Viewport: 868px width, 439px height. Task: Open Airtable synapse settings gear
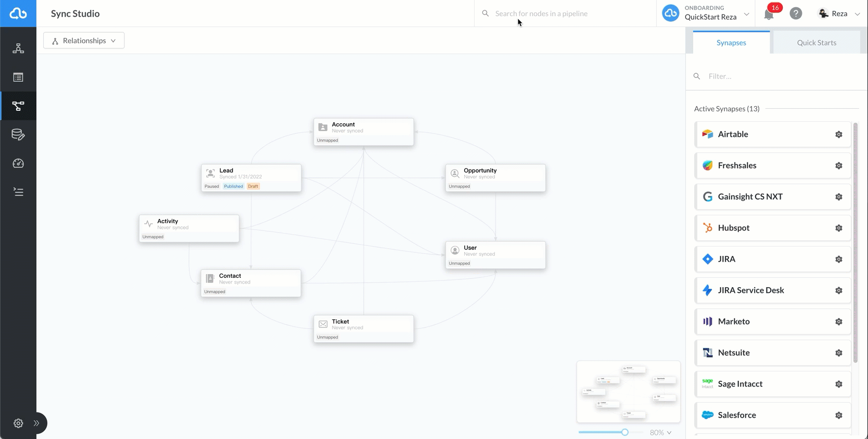(839, 134)
